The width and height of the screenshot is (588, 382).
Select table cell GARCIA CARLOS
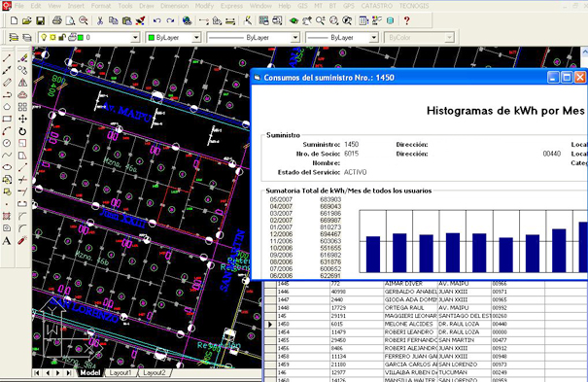point(410,365)
